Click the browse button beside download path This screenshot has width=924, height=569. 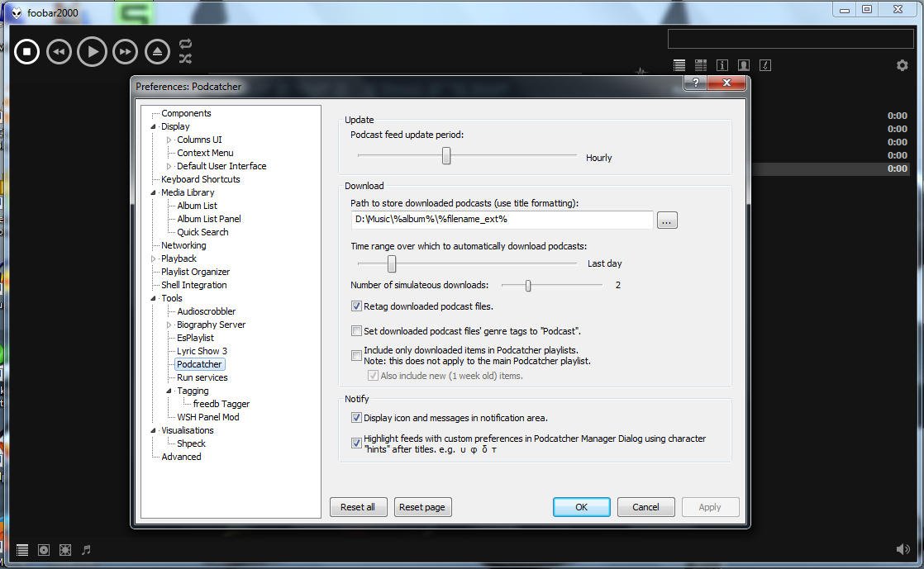[x=667, y=220]
